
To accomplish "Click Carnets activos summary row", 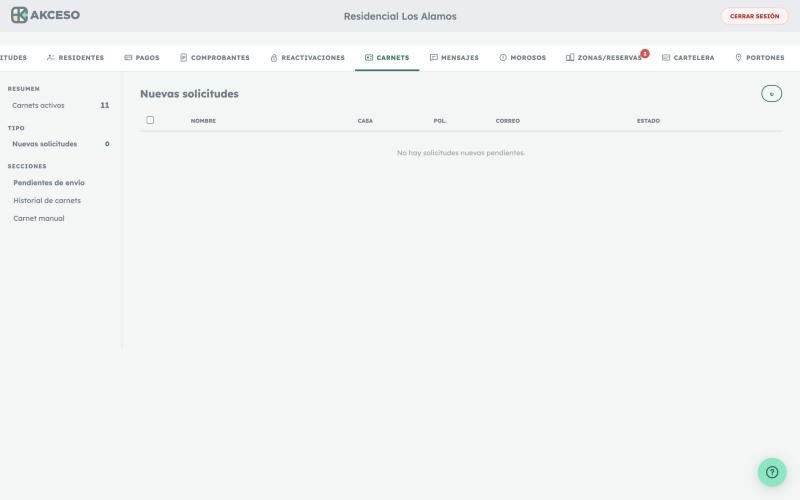I will pyautogui.click(x=60, y=105).
